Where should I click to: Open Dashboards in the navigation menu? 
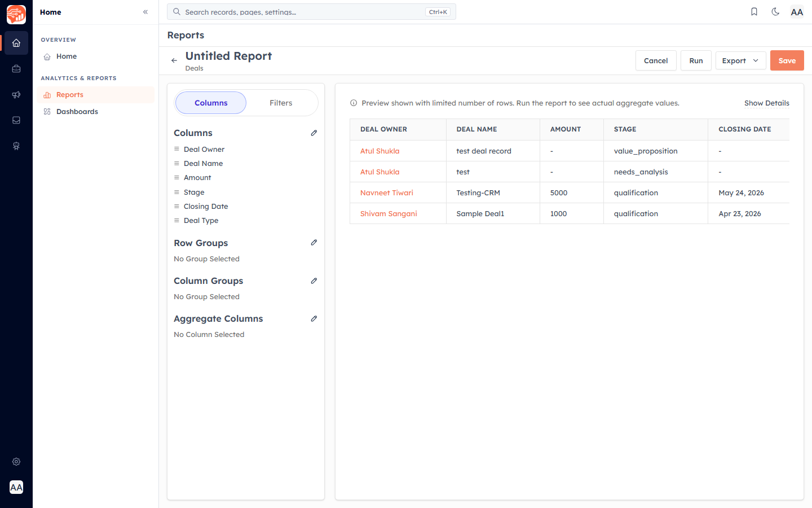(95, 112)
